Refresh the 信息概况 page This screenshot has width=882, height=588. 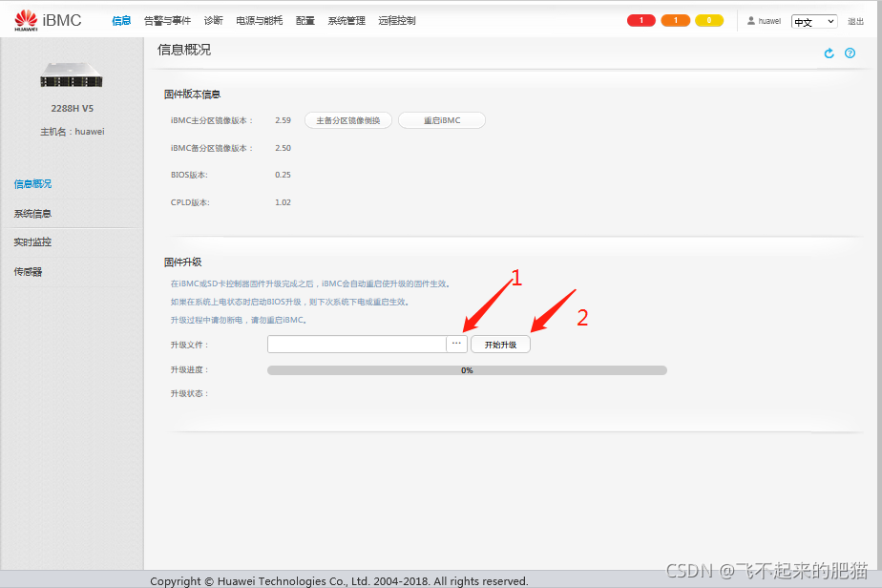click(829, 52)
